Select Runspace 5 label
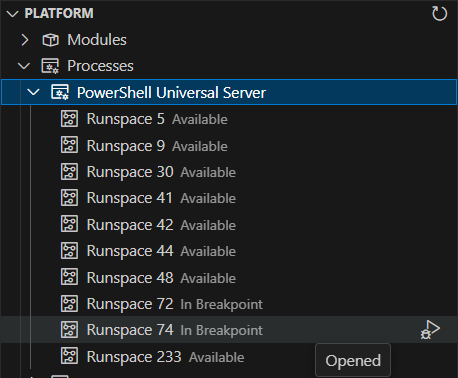Viewport: 458px width, 378px height. [x=125, y=119]
